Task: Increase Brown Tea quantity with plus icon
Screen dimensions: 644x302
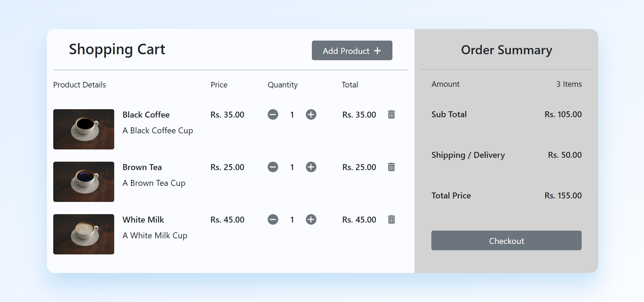Action: tap(311, 167)
